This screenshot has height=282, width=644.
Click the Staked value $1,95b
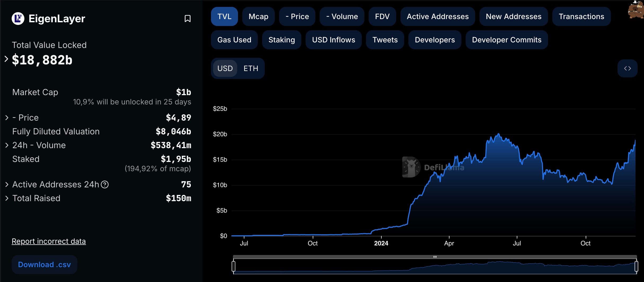pos(176,159)
